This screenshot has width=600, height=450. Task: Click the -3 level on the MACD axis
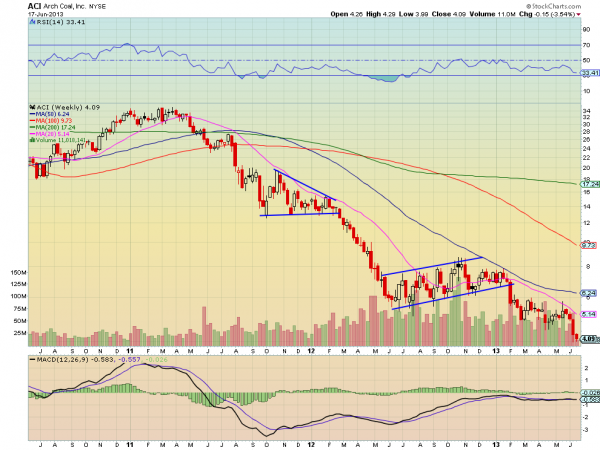(x=587, y=430)
